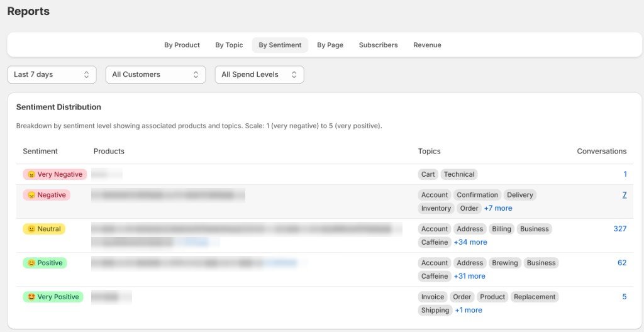Screen dimensions: 644x332
Task: Click the Very Negative sentiment badge
Action: pos(55,174)
